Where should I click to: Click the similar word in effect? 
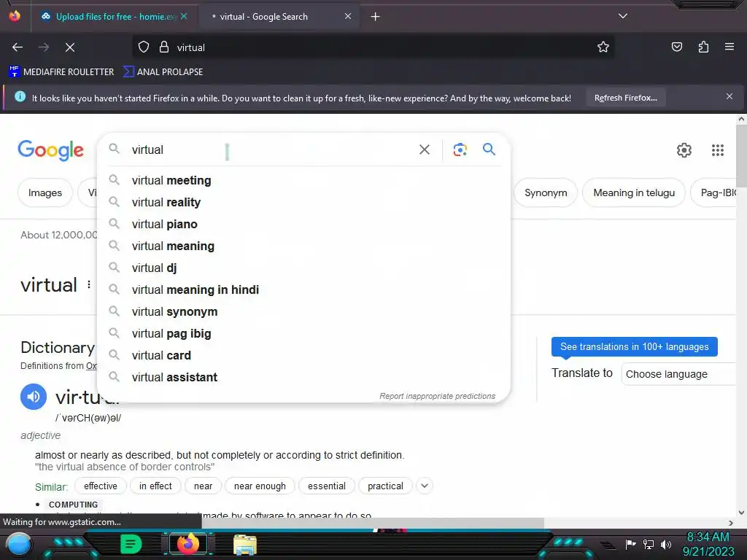[x=155, y=486]
